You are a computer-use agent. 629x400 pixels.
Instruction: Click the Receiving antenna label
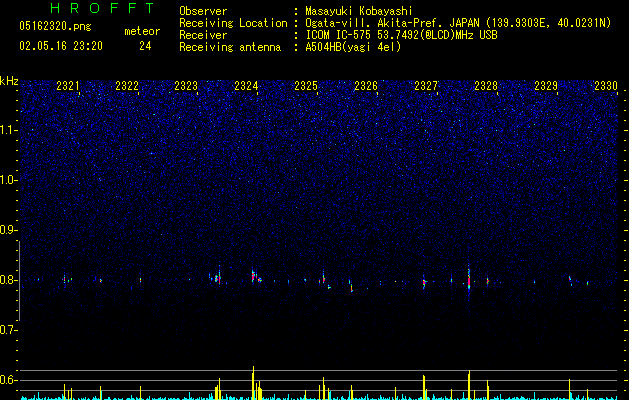[230, 47]
